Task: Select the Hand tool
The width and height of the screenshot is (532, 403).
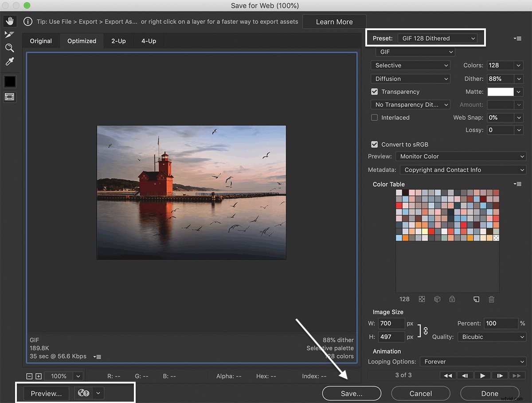Action: [x=10, y=21]
